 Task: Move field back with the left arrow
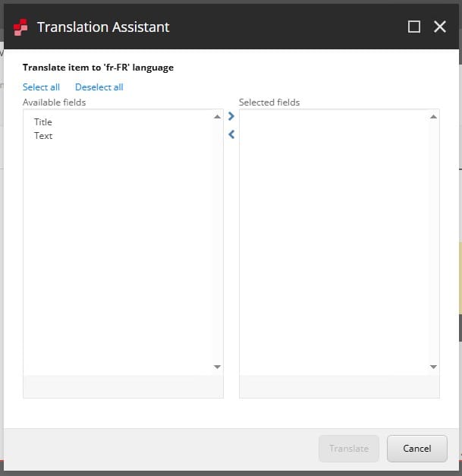(x=231, y=134)
